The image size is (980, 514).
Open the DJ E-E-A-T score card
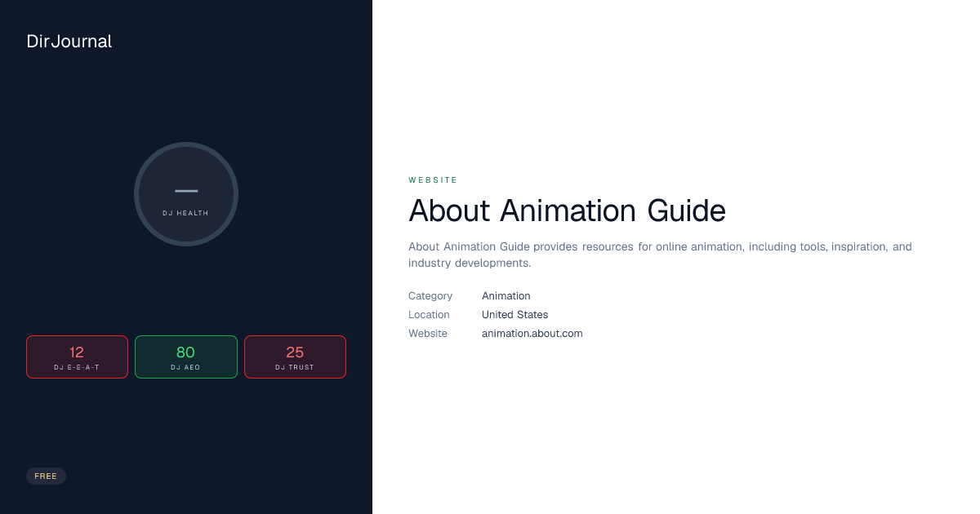click(77, 357)
